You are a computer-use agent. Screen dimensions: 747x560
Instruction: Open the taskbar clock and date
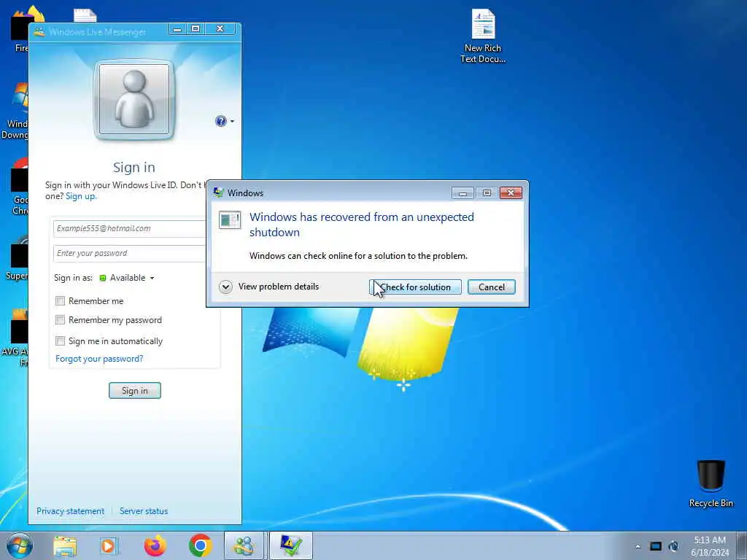[x=710, y=546]
